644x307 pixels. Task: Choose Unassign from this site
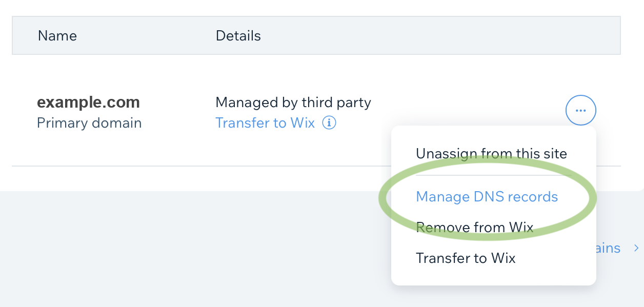point(491,153)
